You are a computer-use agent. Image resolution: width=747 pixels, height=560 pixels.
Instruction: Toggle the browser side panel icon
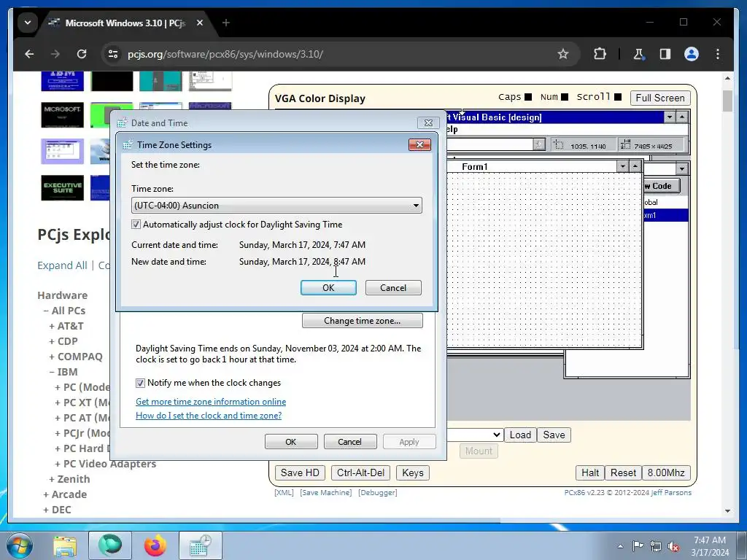coord(665,54)
